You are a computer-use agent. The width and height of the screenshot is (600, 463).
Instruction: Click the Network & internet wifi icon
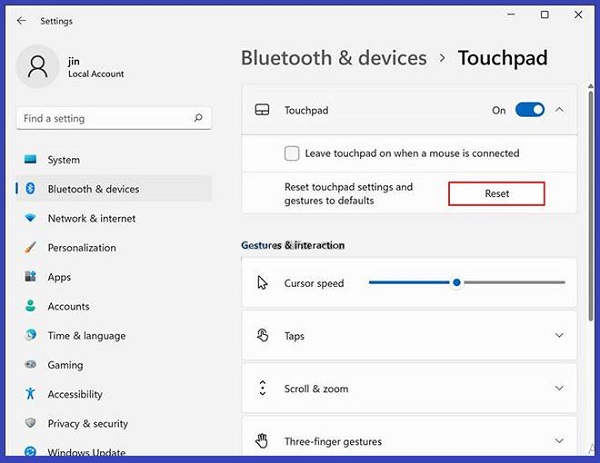[30, 218]
